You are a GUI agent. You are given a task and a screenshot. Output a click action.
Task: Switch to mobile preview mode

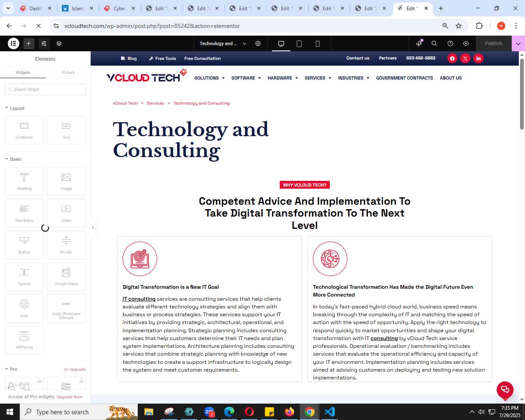317,43
